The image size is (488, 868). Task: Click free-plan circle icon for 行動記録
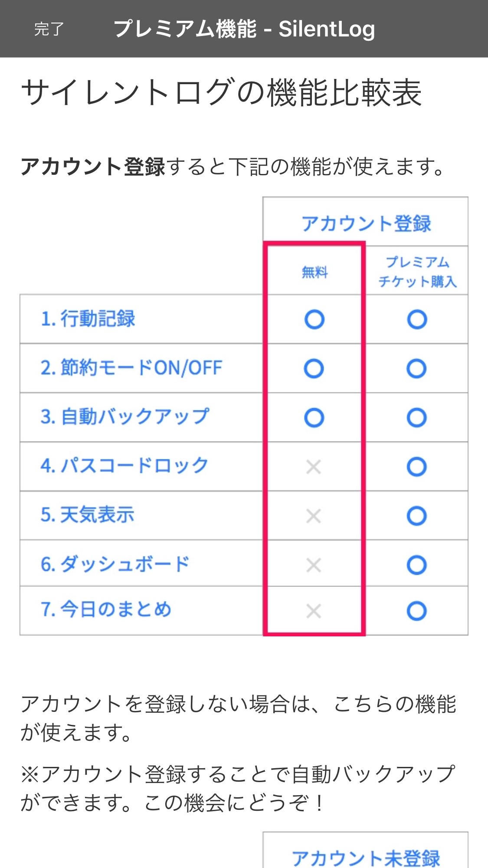point(314,320)
